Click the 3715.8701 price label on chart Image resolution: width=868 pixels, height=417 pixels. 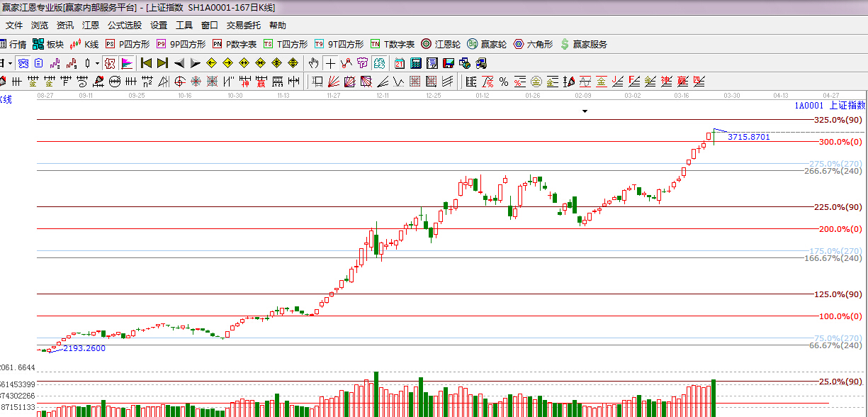coord(748,137)
